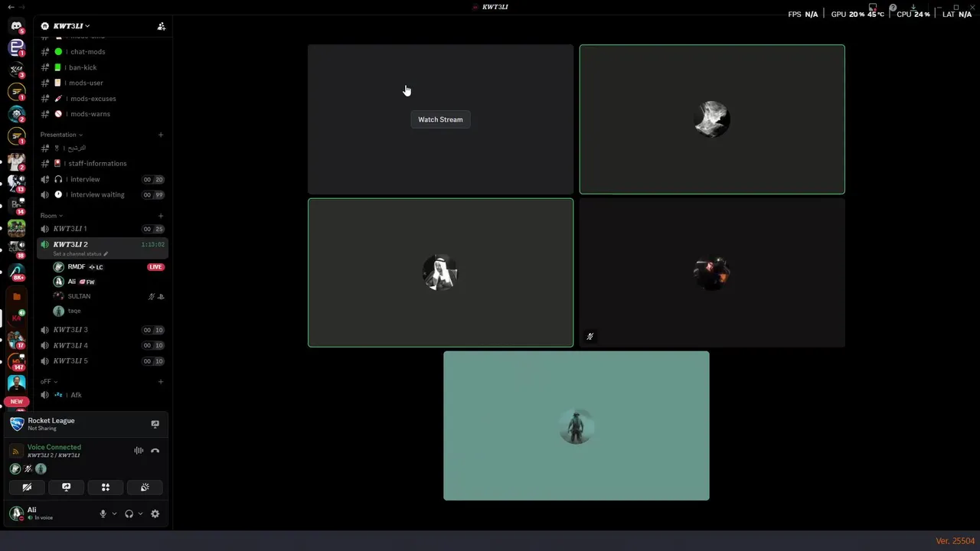Open the KWT3LI server header dropdown
This screenshot has width=980, height=551.
click(65, 26)
